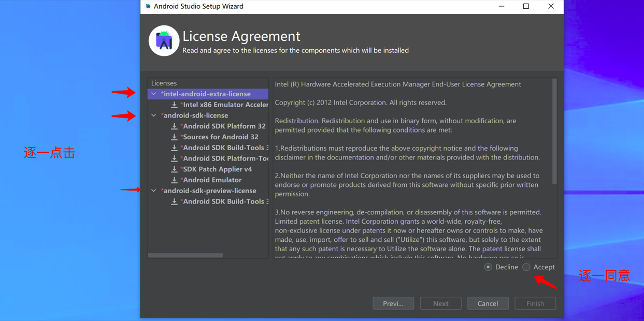Click download icon beside Intel x86 Emulator
The image size is (644, 321).
(174, 105)
